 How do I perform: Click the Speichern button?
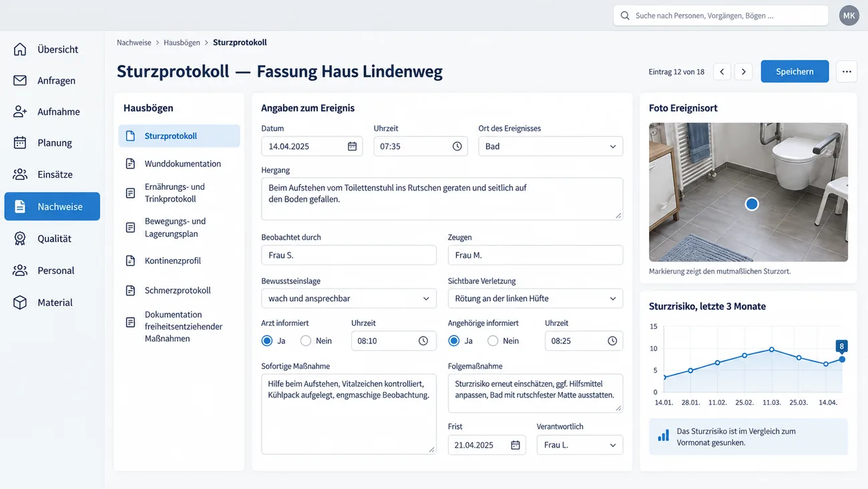(795, 71)
